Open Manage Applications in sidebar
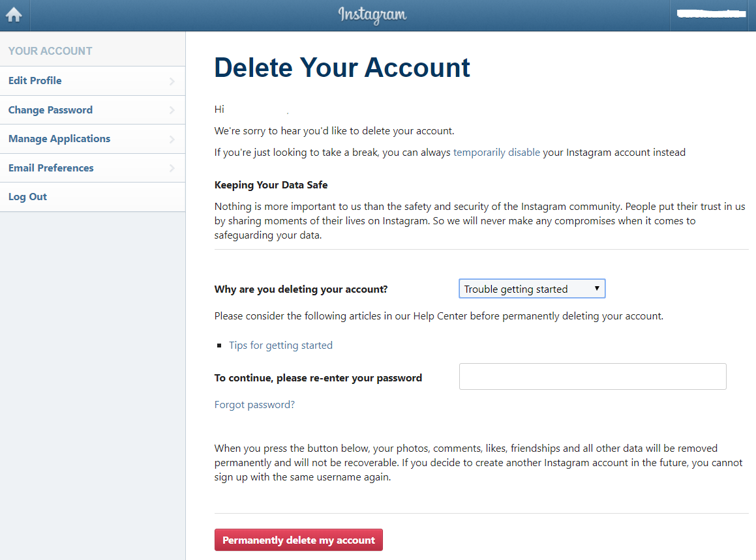The width and height of the screenshot is (756, 560). pos(59,139)
